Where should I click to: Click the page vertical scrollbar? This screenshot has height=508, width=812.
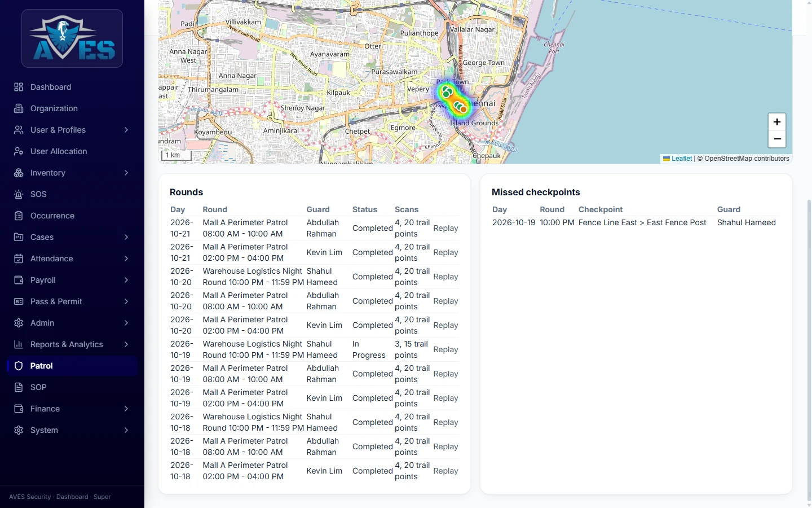(x=809, y=350)
